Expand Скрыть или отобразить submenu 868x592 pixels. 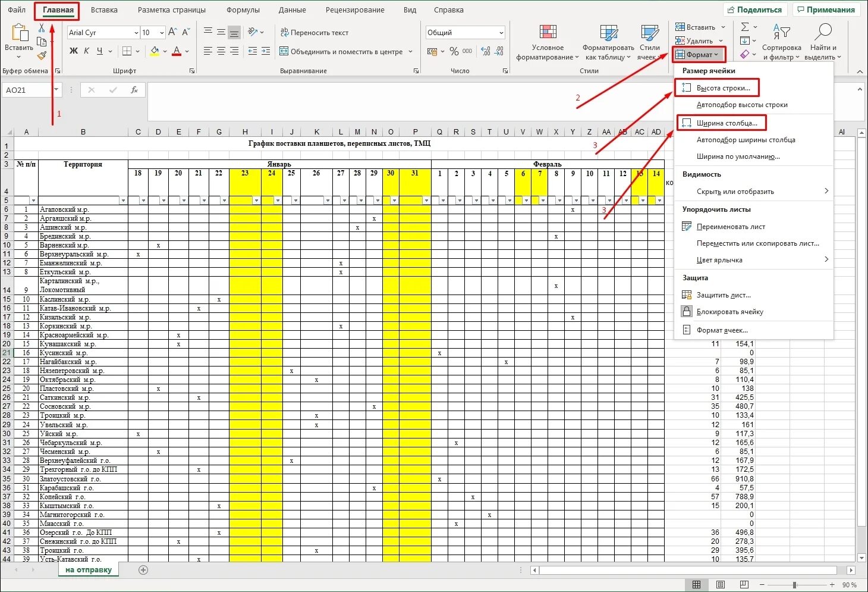pyautogui.click(x=754, y=192)
